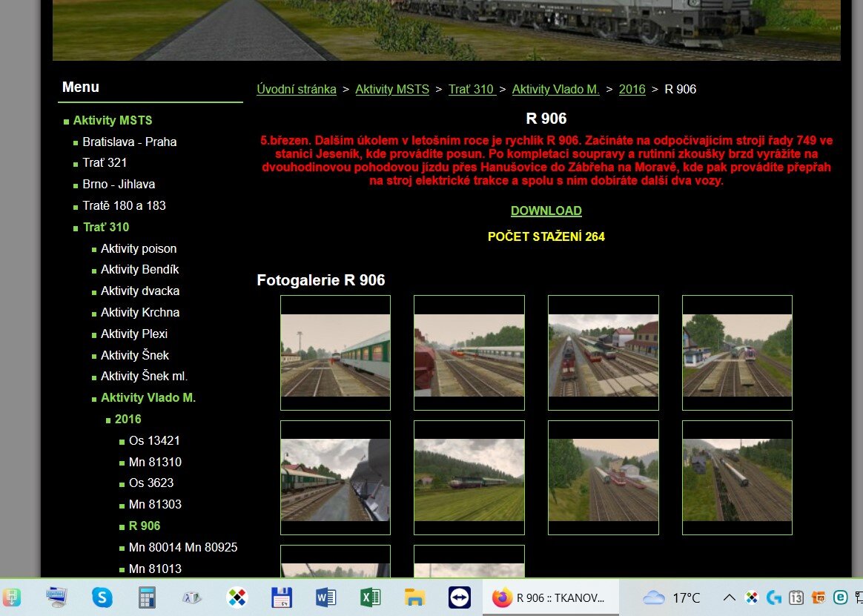Switch to the Firefox R 906 window

point(550,597)
